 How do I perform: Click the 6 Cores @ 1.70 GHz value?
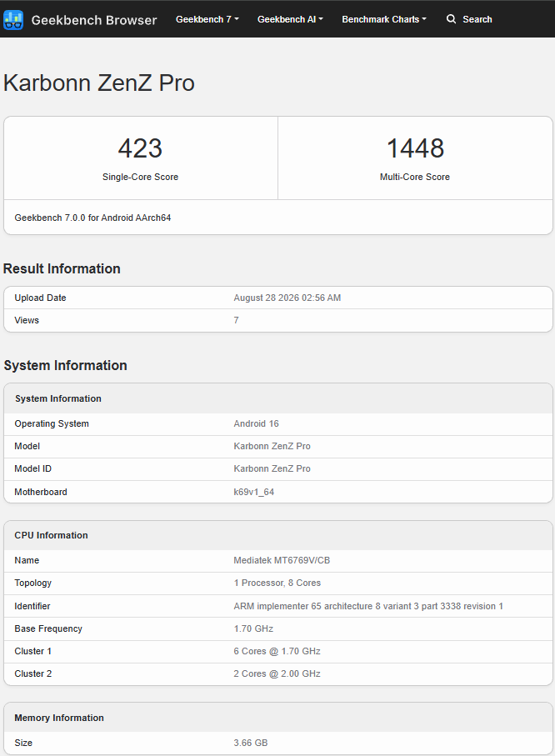pyautogui.click(x=277, y=651)
